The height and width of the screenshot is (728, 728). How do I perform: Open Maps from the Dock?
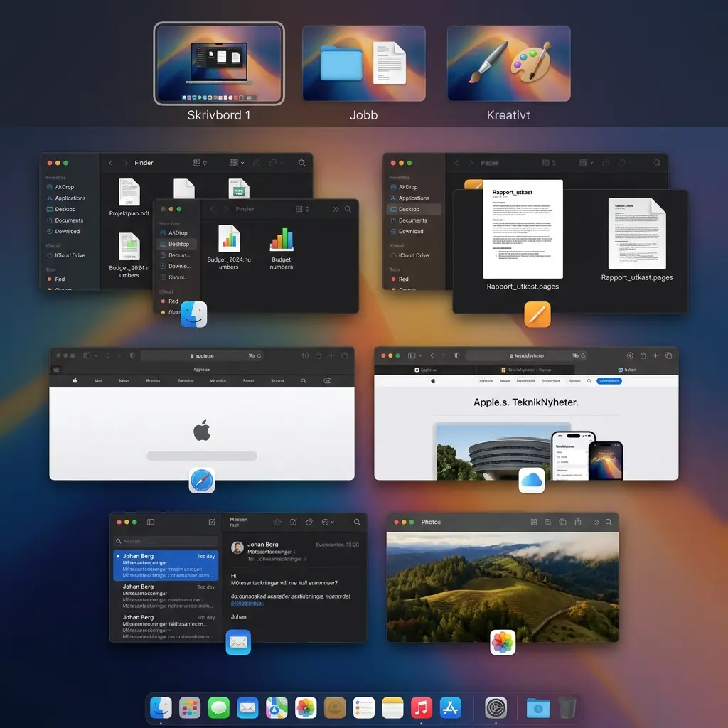[277, 708]
